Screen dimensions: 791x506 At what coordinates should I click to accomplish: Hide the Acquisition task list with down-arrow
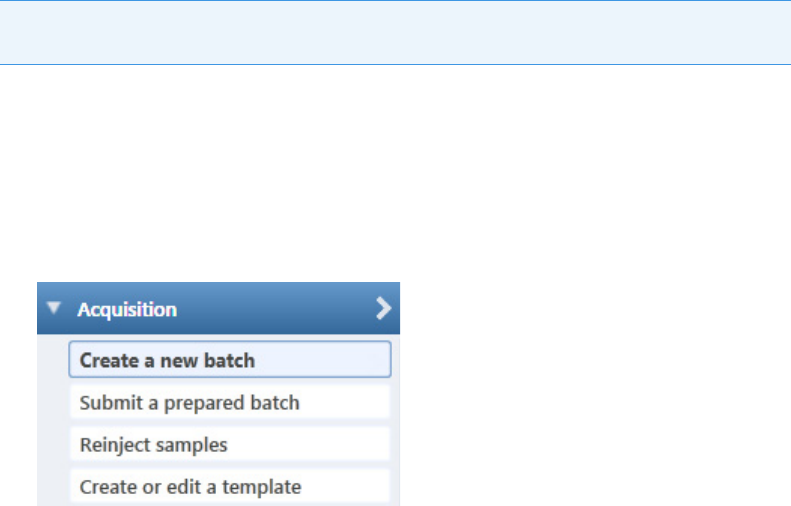[53, 307]
